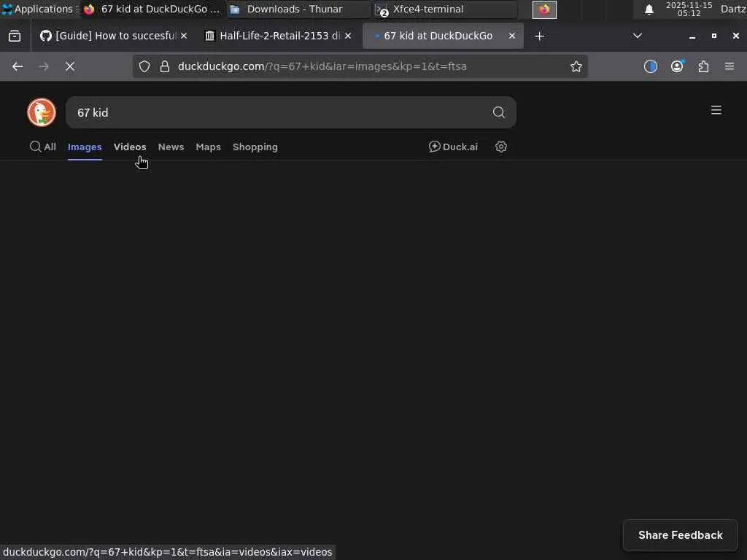Open the Firefox account icon
Viewport: 747px width, 560px height.
[677, 66]
